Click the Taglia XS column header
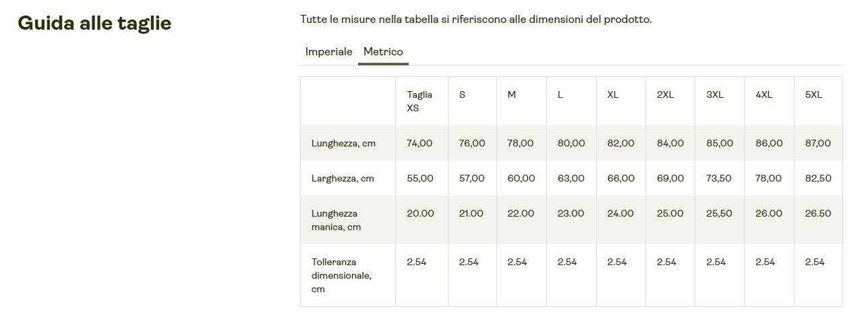Image resolution: width=868 pixels, height=334 pixels. (x=419, y=101)
